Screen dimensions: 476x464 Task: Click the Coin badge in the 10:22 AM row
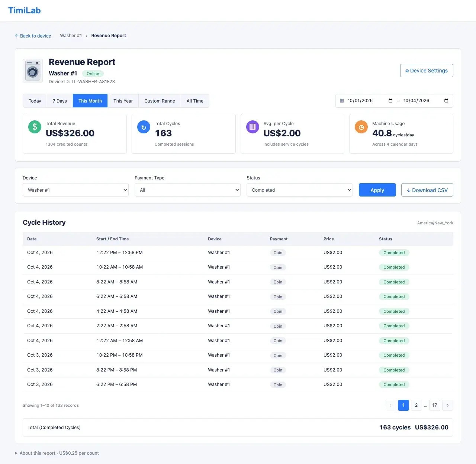(278, 267)
